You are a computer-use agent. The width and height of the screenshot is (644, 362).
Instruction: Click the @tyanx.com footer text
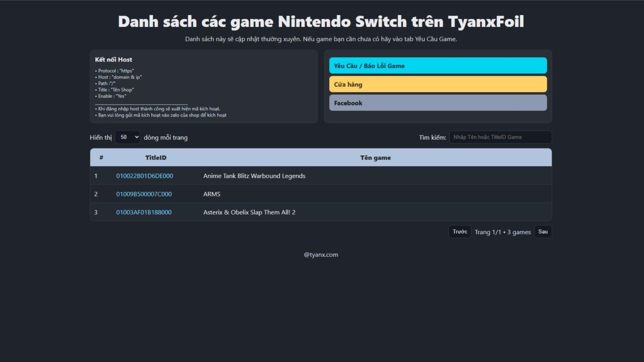pyautogui.click(x=321, y=254)
